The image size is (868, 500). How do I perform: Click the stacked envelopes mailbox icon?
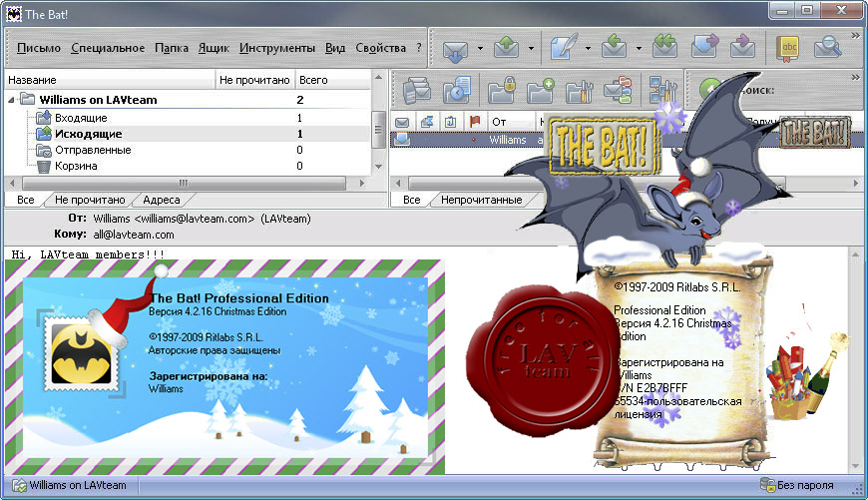click(416, 90)
